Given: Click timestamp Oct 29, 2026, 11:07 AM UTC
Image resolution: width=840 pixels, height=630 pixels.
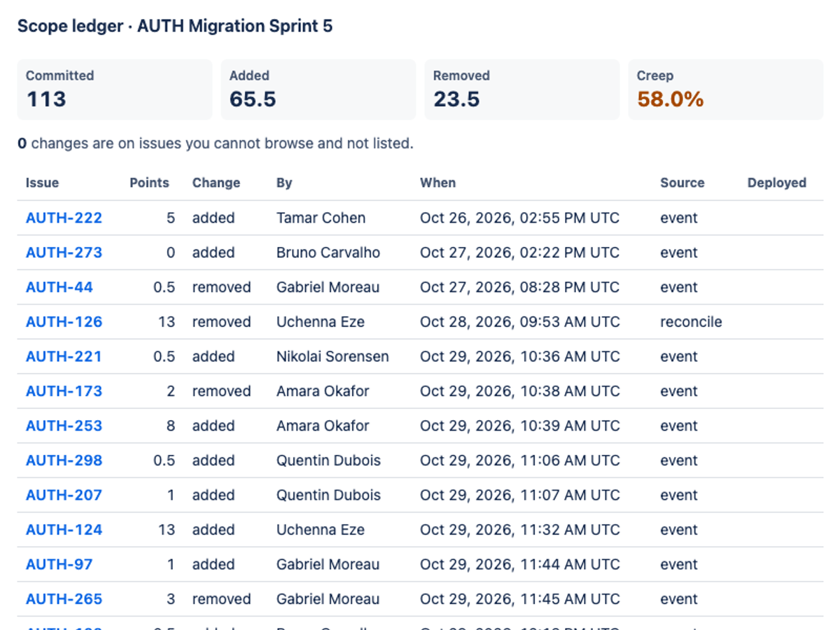Looking at the screenshot, I should pos(520,495).
